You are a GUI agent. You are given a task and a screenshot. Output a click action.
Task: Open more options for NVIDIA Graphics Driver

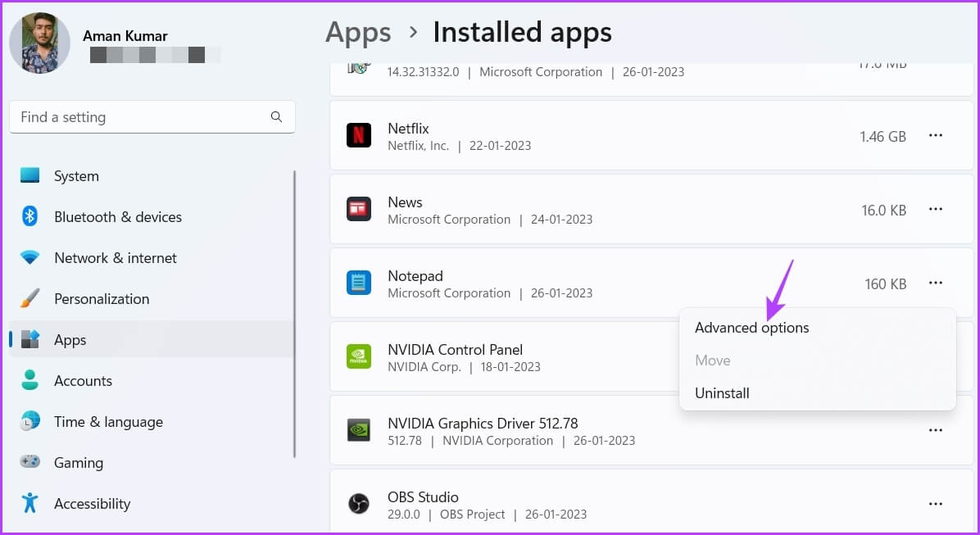click(936, 431)
